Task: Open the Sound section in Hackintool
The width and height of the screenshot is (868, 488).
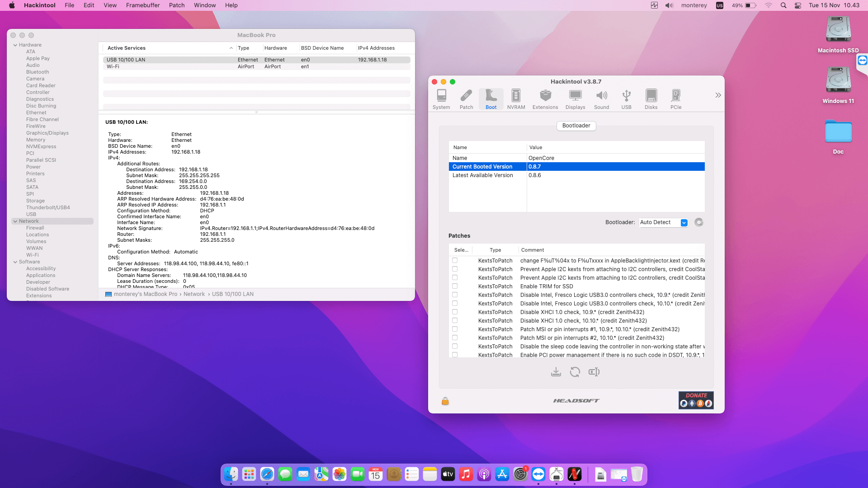Action: [601, 99]
